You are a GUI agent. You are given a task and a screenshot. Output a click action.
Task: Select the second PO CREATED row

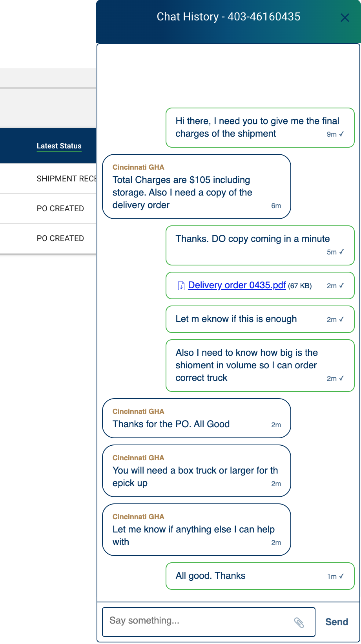coord(48,238)
